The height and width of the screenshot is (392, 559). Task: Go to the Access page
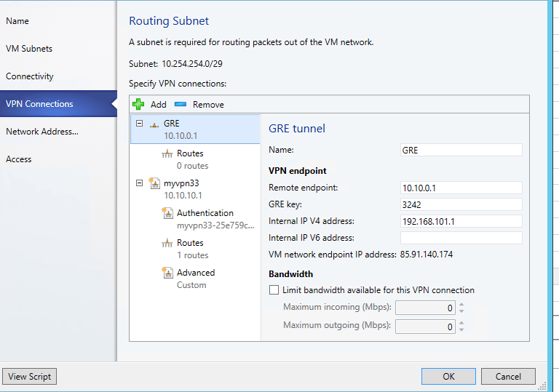[19, 159]
